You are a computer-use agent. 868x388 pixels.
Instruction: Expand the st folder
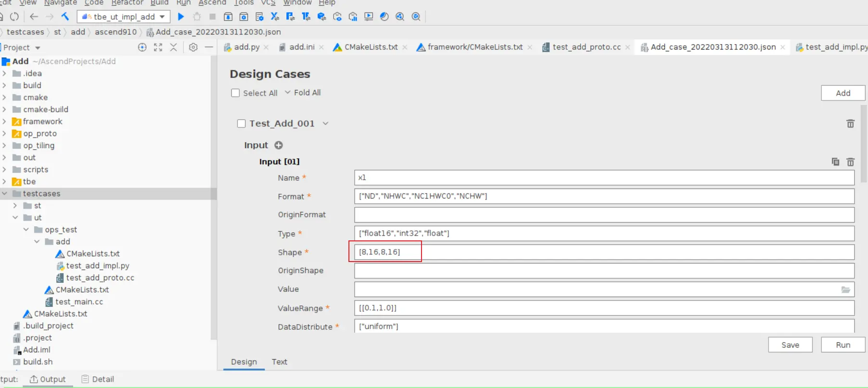point(15,205)
